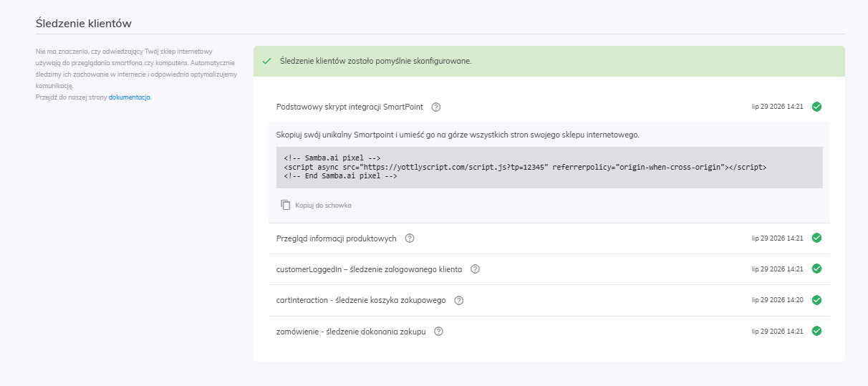868x386 pixels.
Task: Collapse the Podstawowy skrypt integracji SmartPoint section
Action: [549, 107]
